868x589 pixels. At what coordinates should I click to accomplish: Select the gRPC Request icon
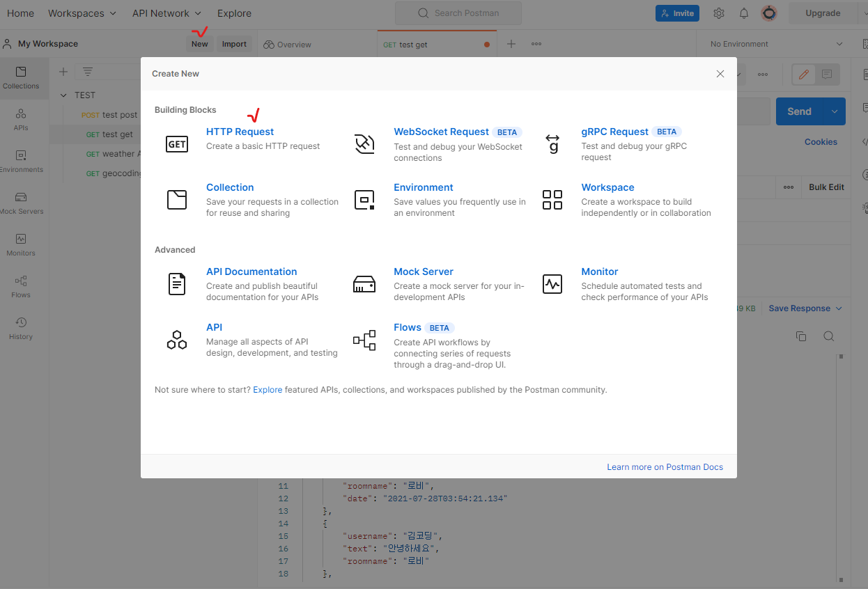click(552, 144)
